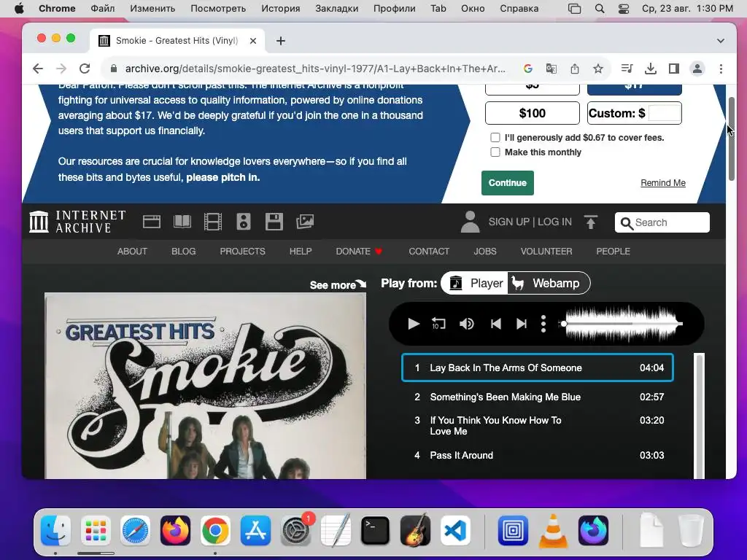The width and height of the screenshot is (747, 560).
Task: Open DONATE in the navigation bar
Action: pos(359,252)
